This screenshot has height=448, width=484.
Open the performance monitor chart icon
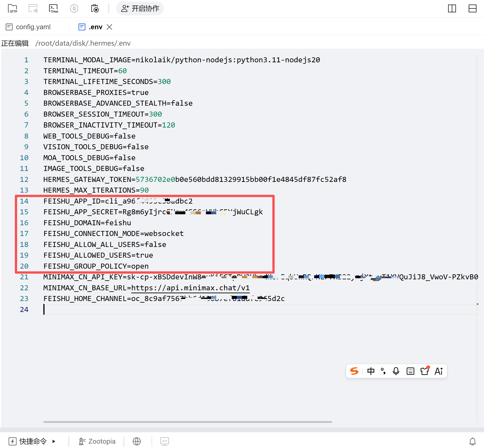click(x=165, y=441)
